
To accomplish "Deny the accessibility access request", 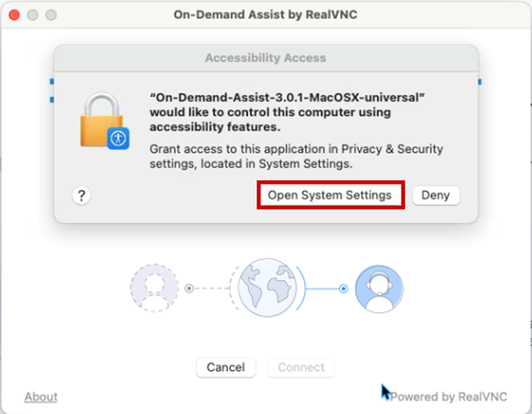I will coord(435,195).
